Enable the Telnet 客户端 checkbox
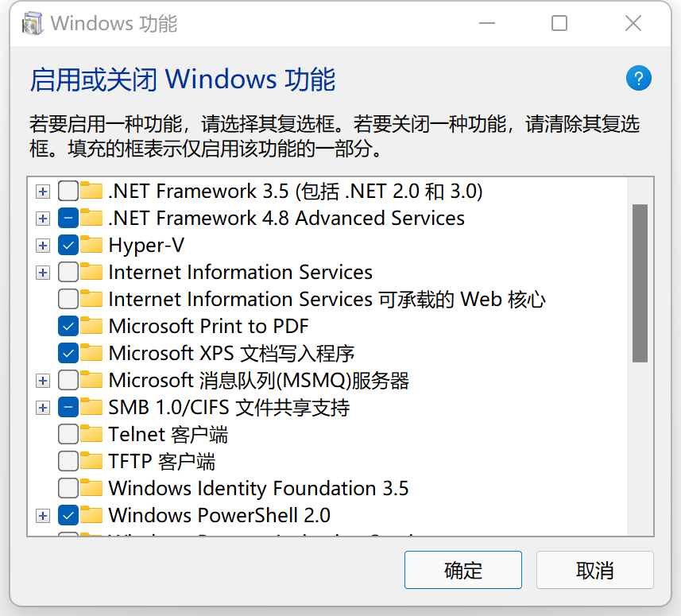681x616 pixels. 68,434
